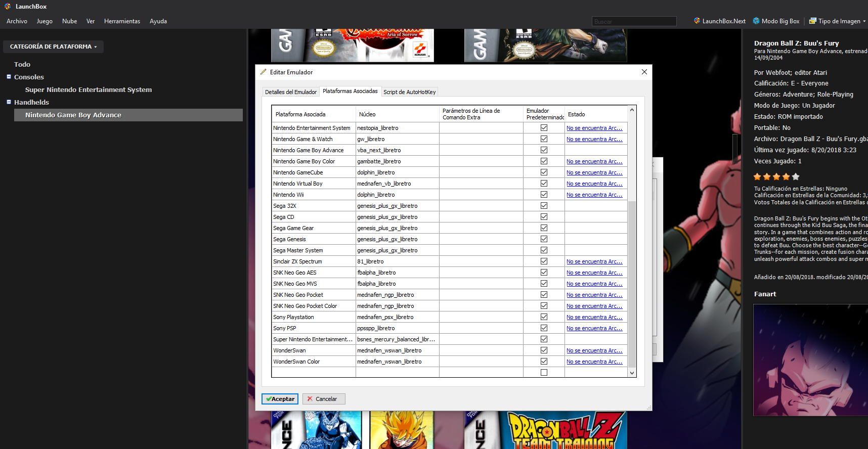Click the pencil icon in Editar Emulador title
868x449 pixels.
click(x=263, y=72)
